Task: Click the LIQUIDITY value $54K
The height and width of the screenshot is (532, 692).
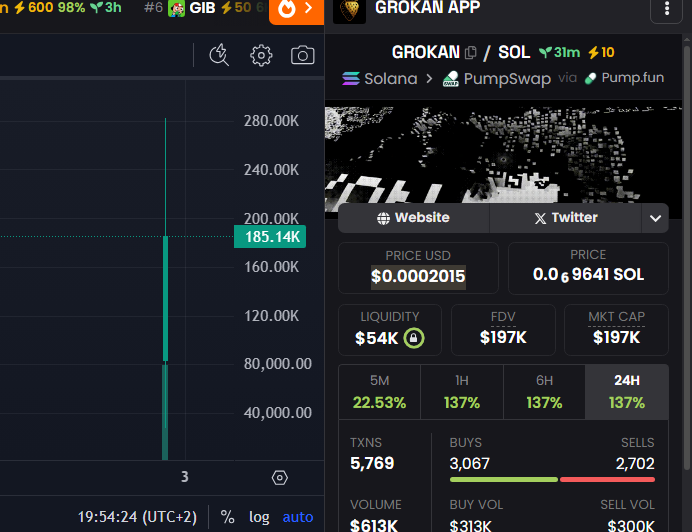Action: [376, 339]
